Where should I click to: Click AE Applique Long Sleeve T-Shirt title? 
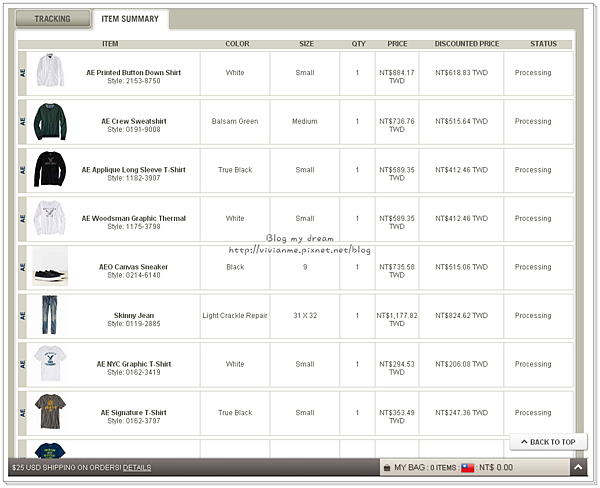tap(134, 170)
